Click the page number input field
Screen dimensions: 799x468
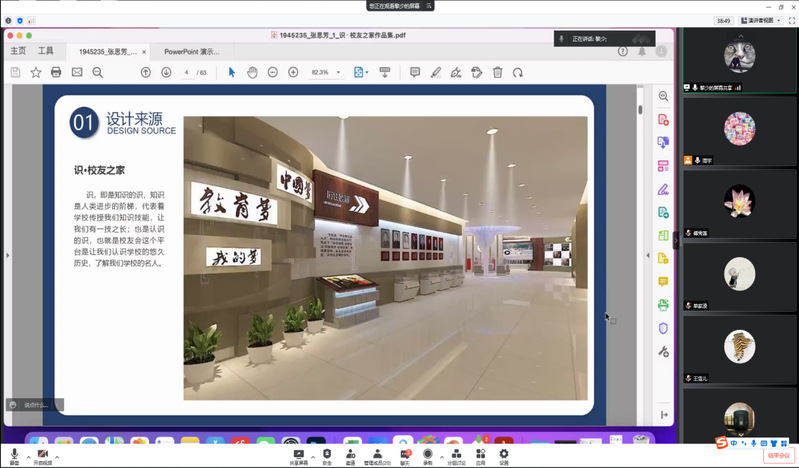coord(187,72)
